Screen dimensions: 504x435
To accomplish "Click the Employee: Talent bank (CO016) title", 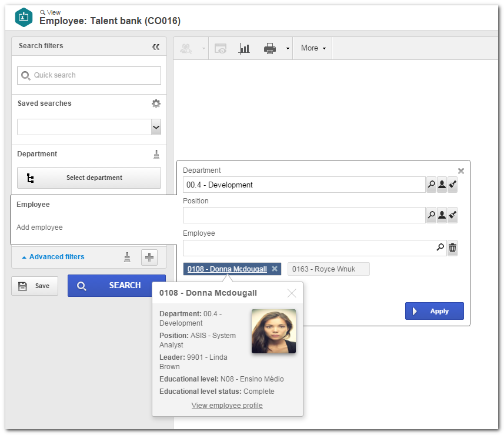I will click(x=110, y=21).
